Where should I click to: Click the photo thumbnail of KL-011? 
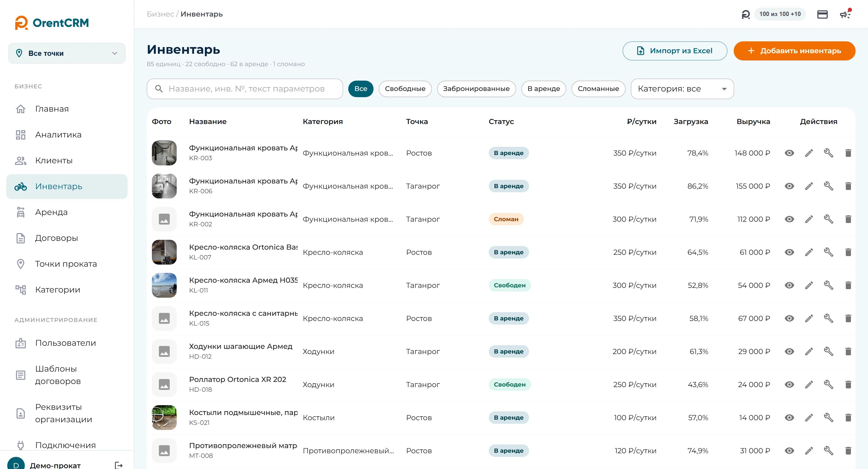pos(164,285)
